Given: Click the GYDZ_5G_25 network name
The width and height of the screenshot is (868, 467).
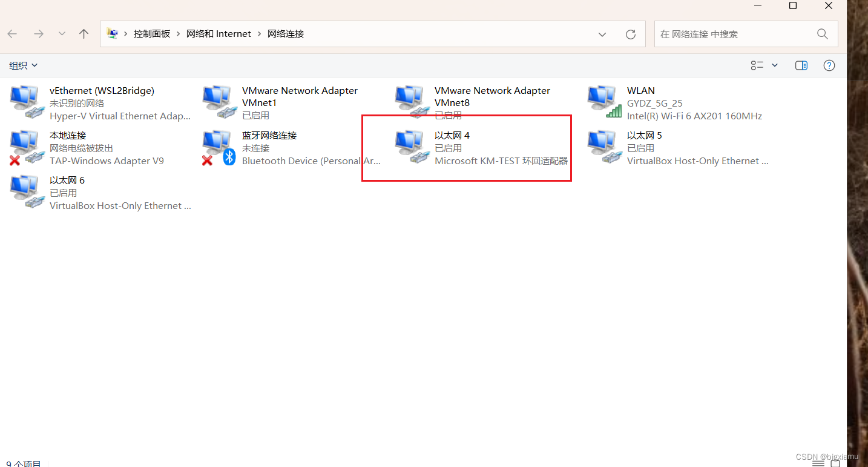Looking at the screenshot, I should tap(655, 104).
